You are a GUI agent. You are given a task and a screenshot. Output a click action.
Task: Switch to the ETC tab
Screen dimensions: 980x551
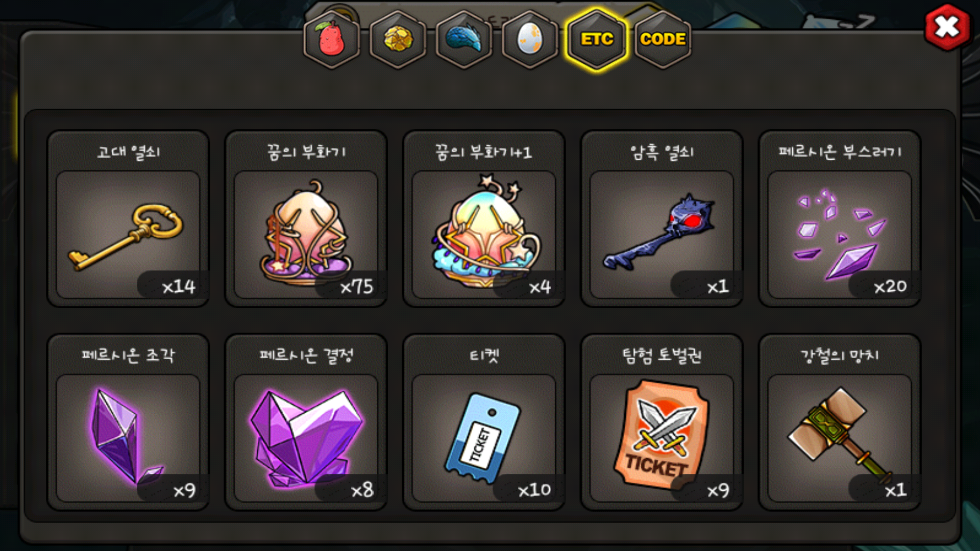click(597, 39)
